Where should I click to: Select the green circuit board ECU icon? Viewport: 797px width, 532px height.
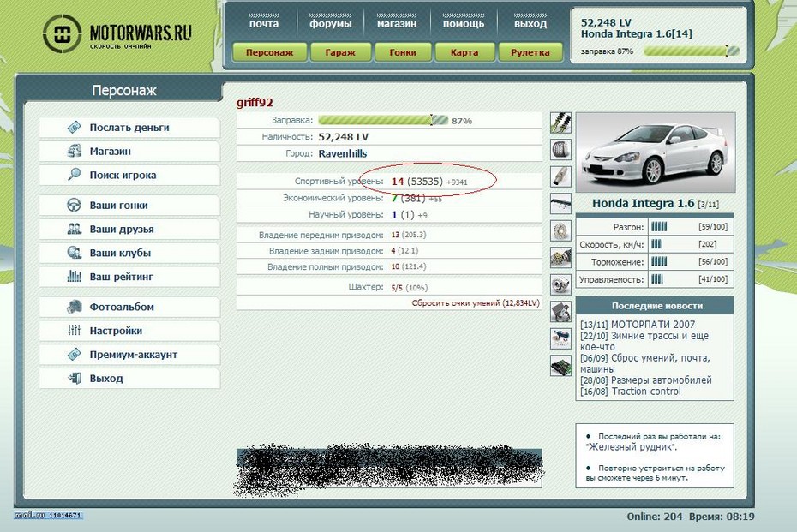click(560, 365)
